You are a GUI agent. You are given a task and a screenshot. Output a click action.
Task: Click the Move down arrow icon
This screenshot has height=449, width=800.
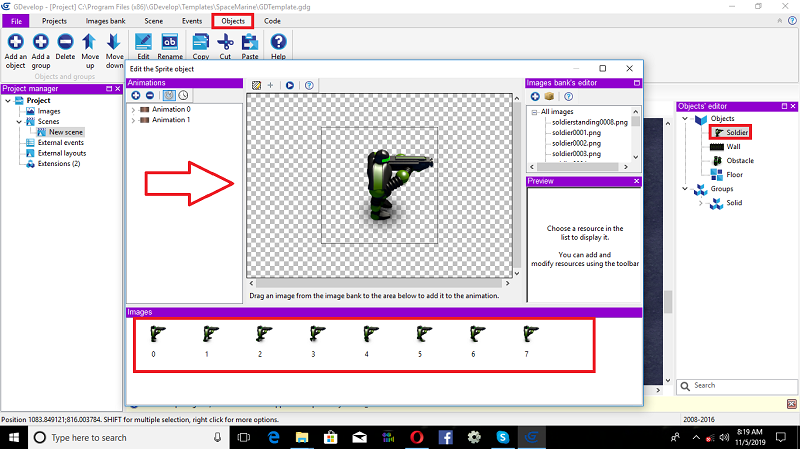tap(114, 41)
